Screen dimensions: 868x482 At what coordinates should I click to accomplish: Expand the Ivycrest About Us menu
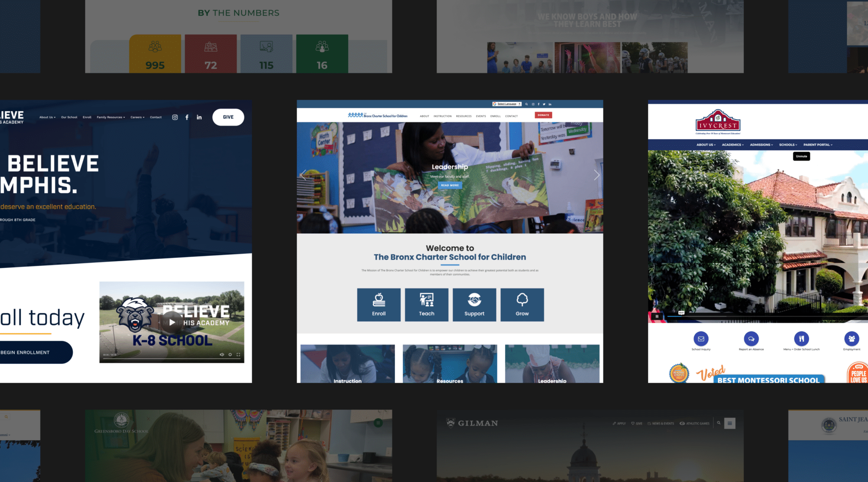[x=706, y=145]
